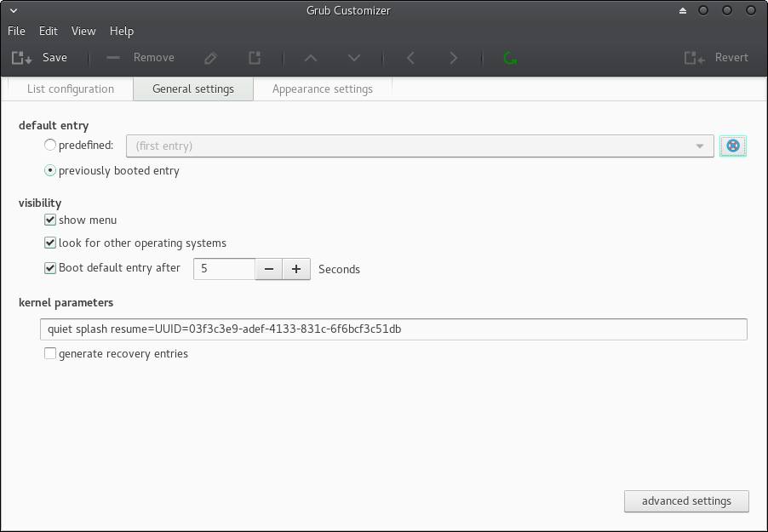This screenshot has height=532, width=768.
Task: Open the File menu
Action: tap(17, 31)
